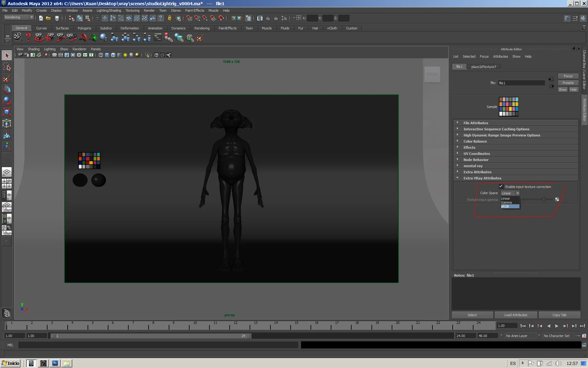Select the Lasso tool in toolbox
This screenshot has width=588, height=368.
[7, 67]
